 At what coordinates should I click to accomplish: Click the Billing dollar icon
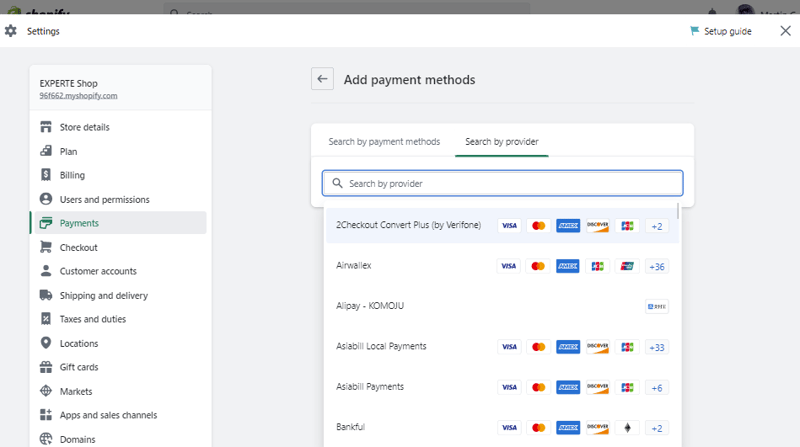pyautogui.click(x=46, y=175)
